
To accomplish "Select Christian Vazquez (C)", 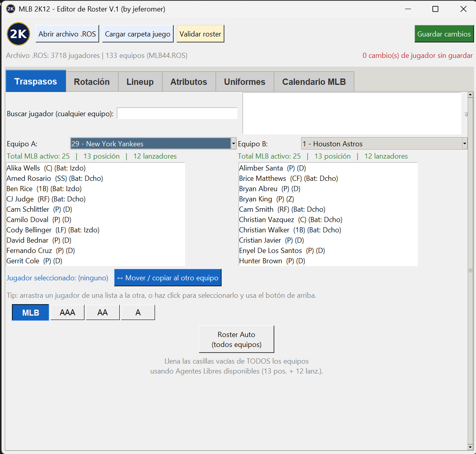I will [328, 220].
